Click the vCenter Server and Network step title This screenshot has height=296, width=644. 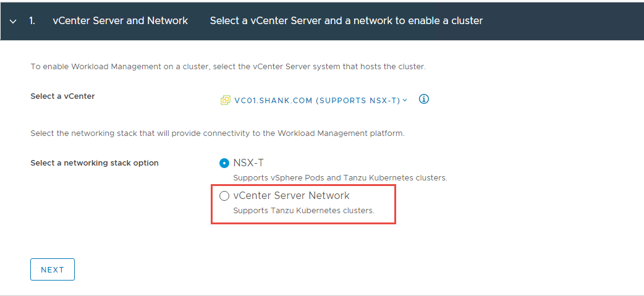click(x=121, y=20)
